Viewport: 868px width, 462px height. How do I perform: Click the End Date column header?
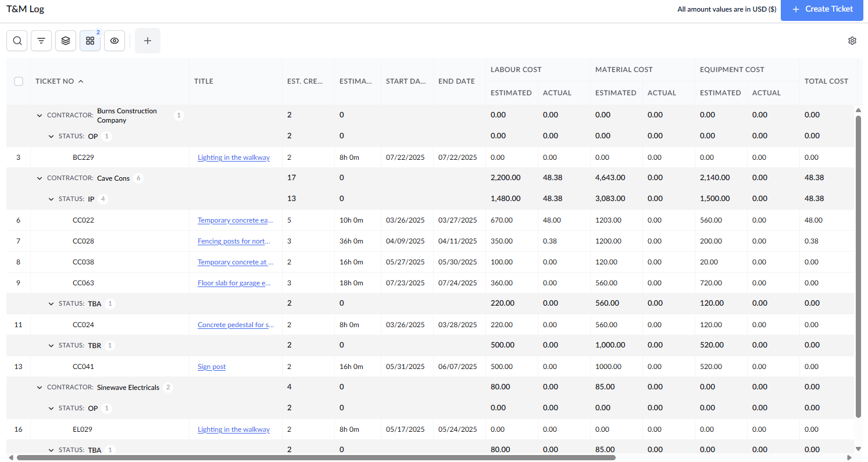456,81
